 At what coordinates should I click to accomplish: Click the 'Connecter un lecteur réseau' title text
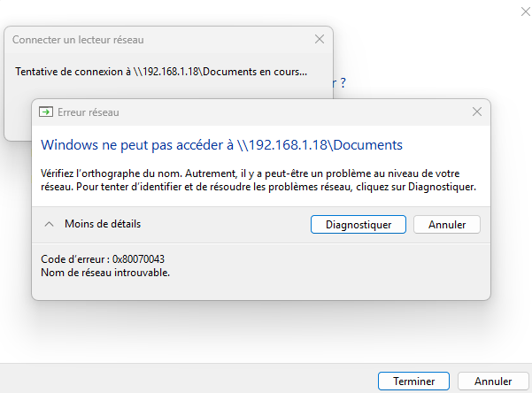[78, 40]
